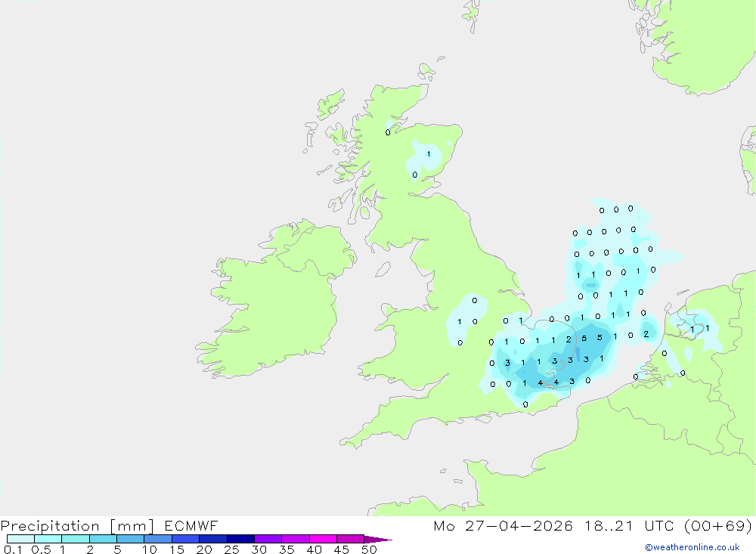Select the 2–5 mm legend color swatch
Viewport: 756px width, 554px height.
[x=103, y=539]
